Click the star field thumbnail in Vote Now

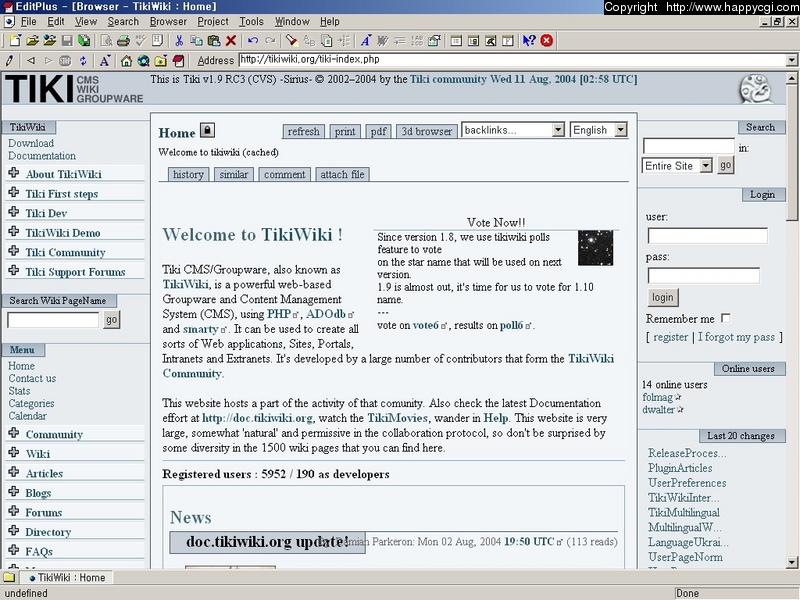(595, 247)
